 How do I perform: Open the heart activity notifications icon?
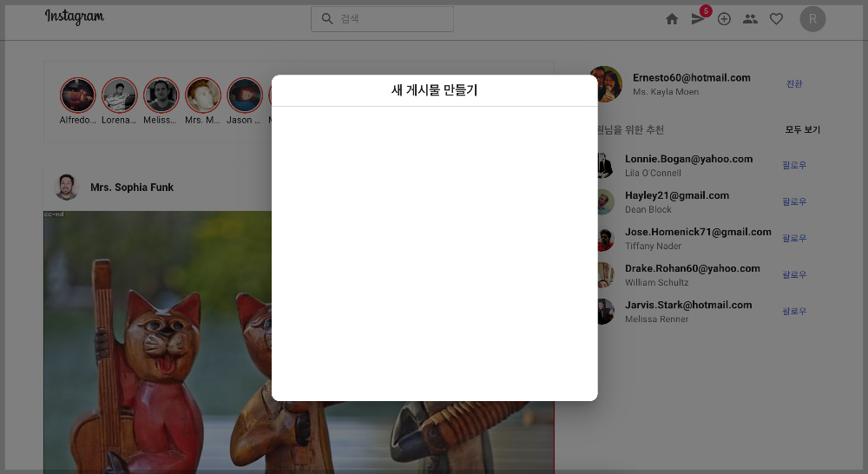click(776, 19)
